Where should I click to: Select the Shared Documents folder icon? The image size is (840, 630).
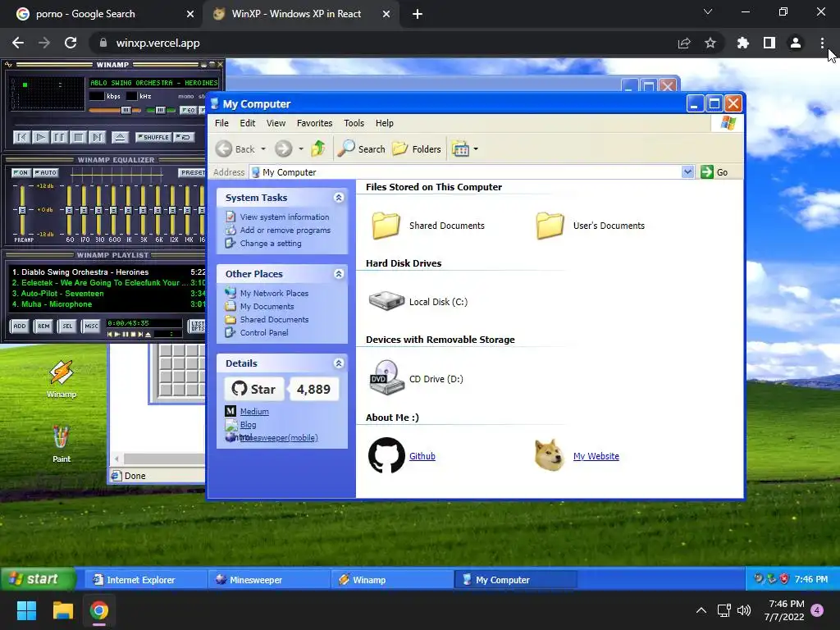[386, 225]
